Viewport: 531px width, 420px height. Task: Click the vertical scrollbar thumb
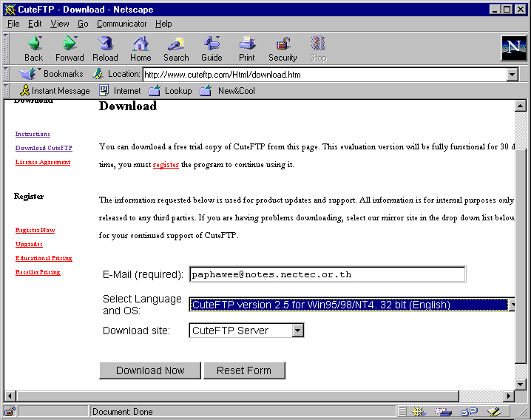point(521,255)
